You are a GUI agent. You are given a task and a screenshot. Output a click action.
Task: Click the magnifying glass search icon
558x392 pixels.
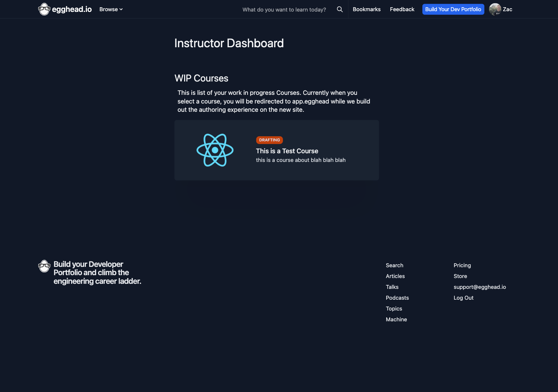340,9
